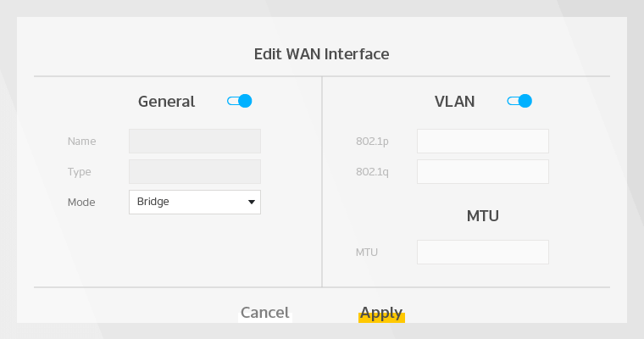The image size is (644, 339).
Task: Click the Type field label
Action: click(79, 172)
